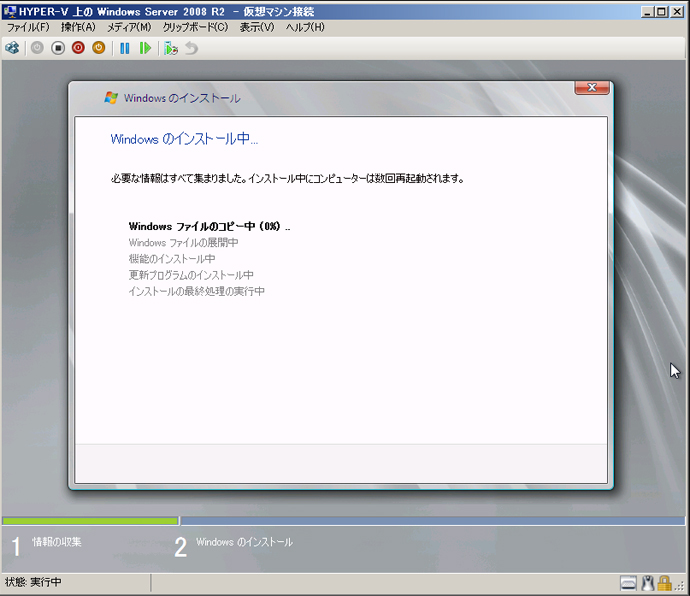
Task: Take a snapshot of the virtual machine
Action: click(171, 48)
